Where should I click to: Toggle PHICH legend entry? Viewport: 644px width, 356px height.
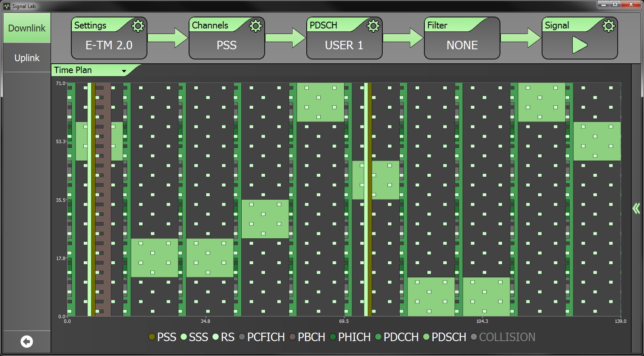pyautogui.click(x=350, y=337)
